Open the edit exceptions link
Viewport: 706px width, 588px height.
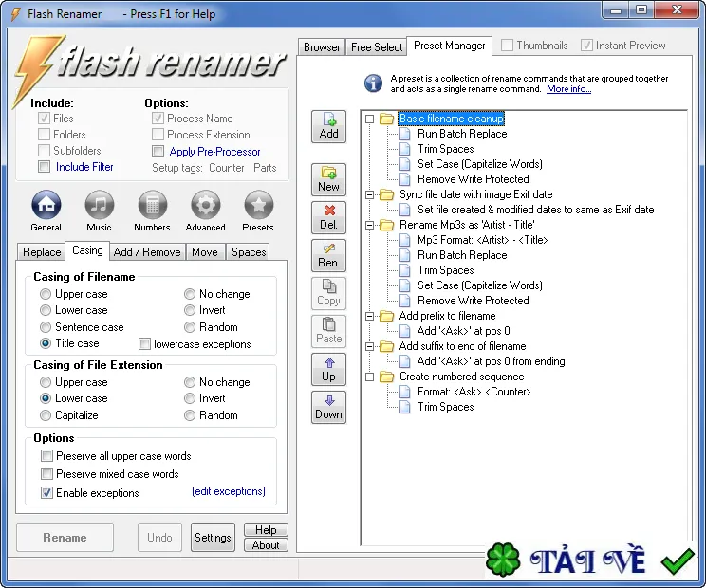[229, 491]
